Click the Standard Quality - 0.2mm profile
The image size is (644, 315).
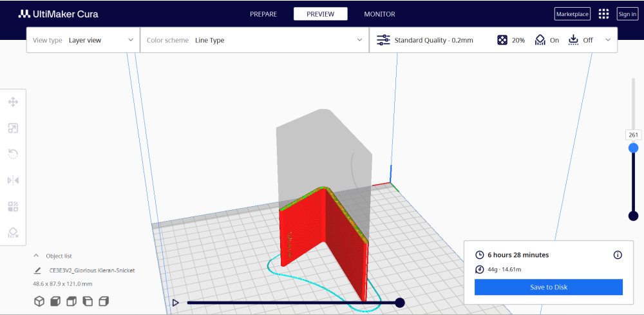pos(433,40)
